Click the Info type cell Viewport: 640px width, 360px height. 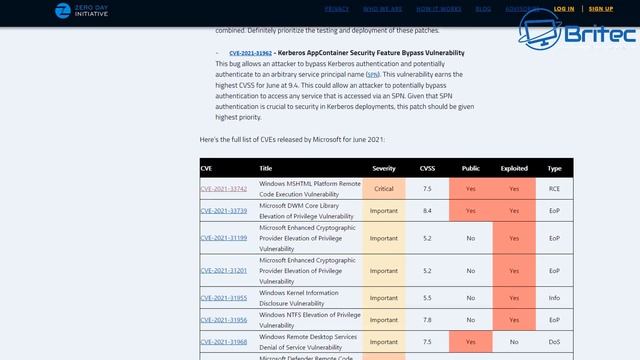pyautogui.click(x=554, y=298)
